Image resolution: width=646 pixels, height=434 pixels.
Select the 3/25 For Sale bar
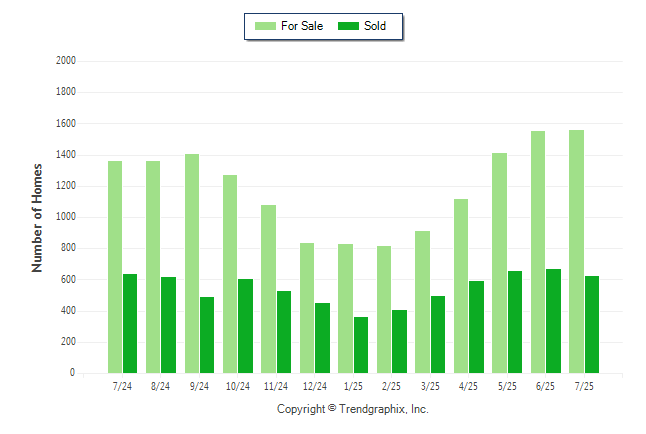coord(422,302)
